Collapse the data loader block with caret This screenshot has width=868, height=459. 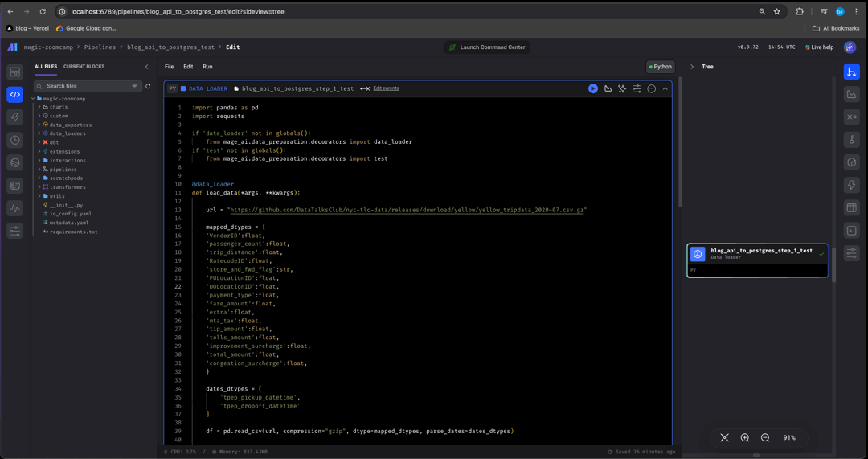coord(665,88)
